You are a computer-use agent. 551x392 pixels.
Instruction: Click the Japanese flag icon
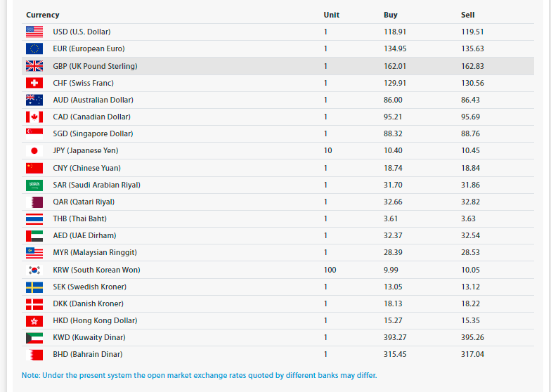click(34, 150)
